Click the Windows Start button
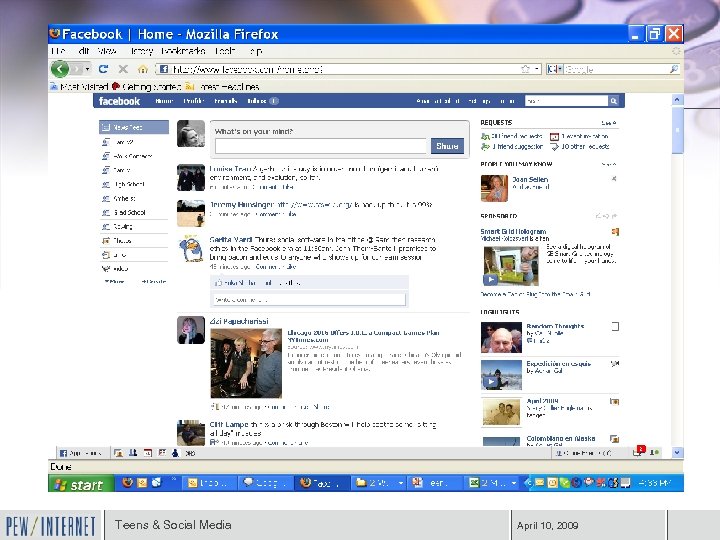The height and width of the screenshot is (540, 720). (x=81, y=484)
